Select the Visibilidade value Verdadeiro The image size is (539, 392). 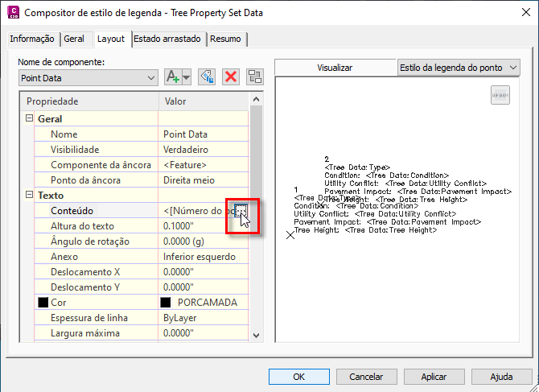(x=204, y=150)
